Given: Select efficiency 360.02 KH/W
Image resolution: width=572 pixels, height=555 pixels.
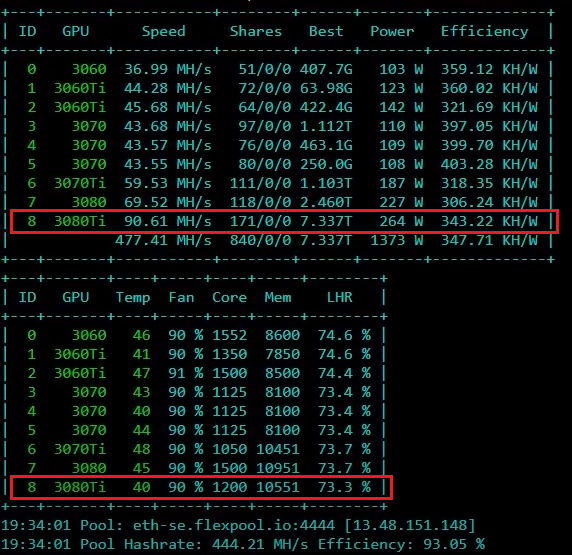Looking at the screenshot, I should (489, 88).
